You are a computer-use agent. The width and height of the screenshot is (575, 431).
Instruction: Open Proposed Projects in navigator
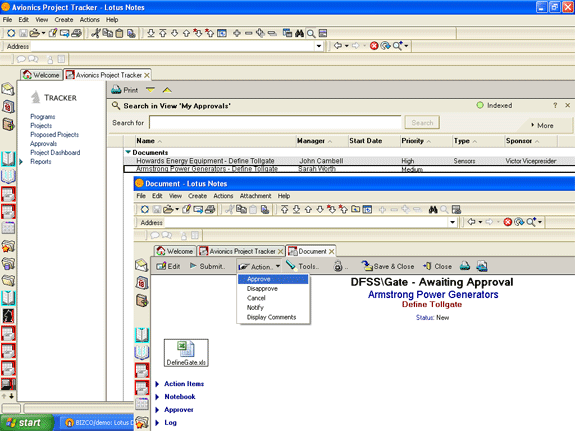54,135
